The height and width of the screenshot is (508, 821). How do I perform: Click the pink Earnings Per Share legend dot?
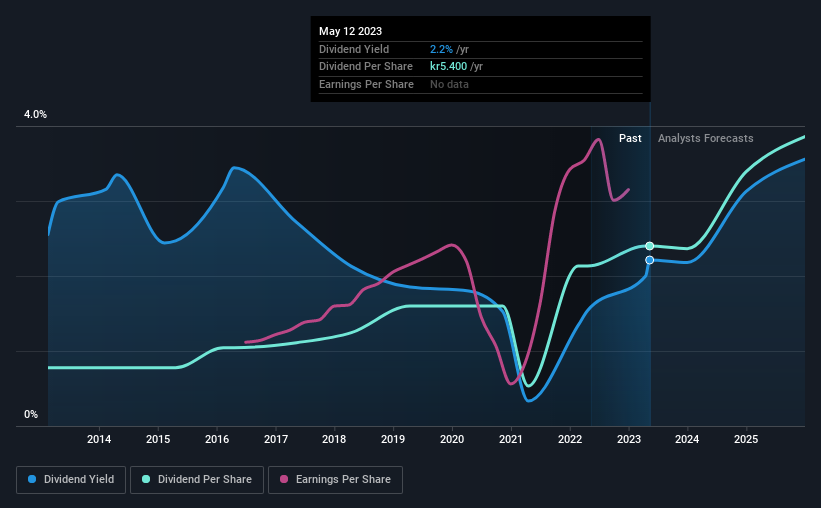pyautogui.click(x=284, y=479)
